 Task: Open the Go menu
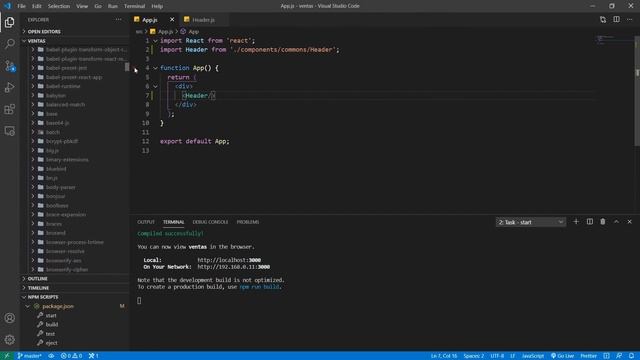(98, 6)
